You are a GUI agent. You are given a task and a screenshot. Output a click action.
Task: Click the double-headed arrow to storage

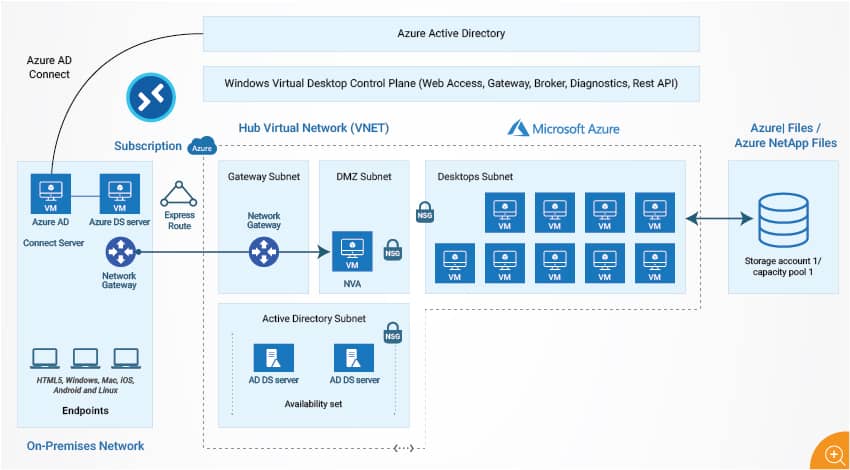[719, 216]
